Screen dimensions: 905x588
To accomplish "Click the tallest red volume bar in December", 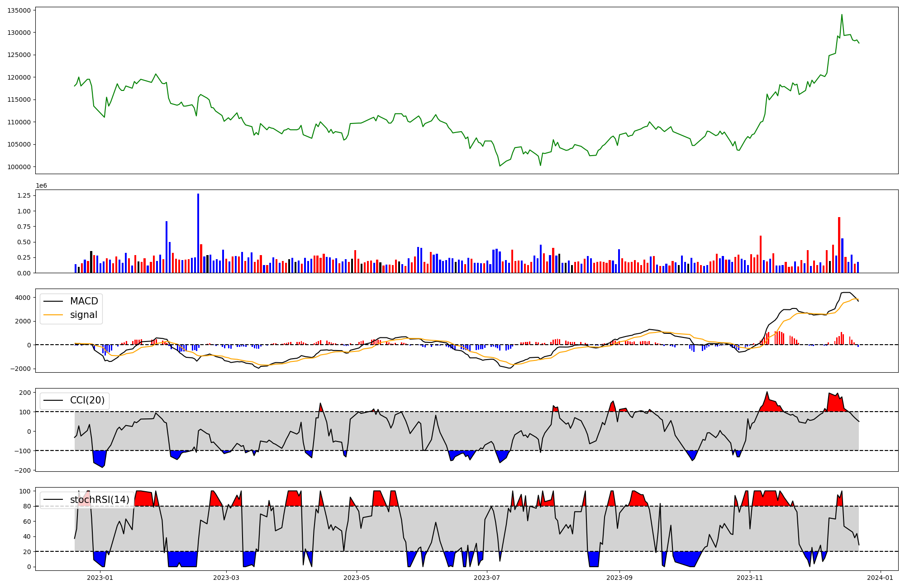I will (839, 245).
